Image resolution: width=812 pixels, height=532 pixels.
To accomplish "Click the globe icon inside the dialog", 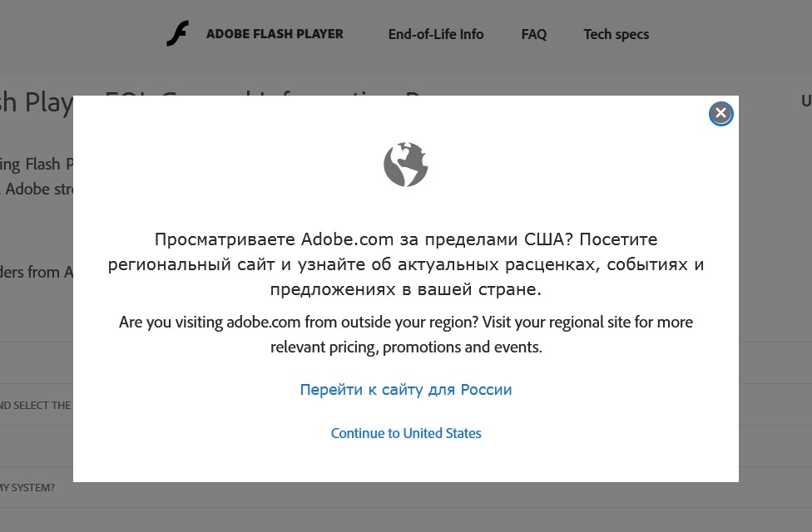I will tap(406, 164).
